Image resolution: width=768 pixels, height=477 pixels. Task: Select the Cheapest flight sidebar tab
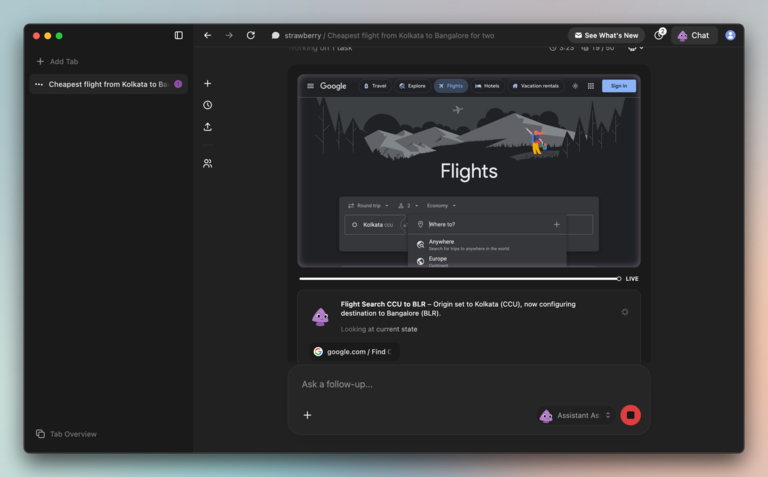click(x=108, y=84)
